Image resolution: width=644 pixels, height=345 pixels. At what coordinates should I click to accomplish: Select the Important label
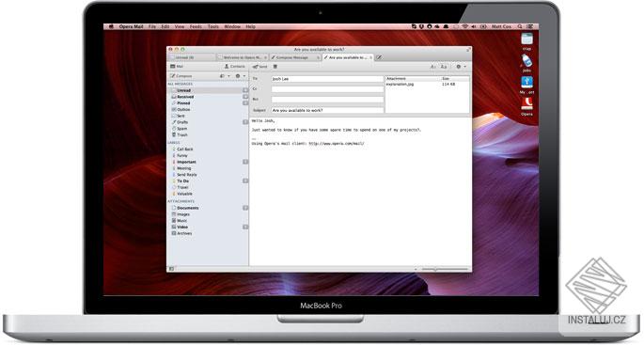point(208,162)
